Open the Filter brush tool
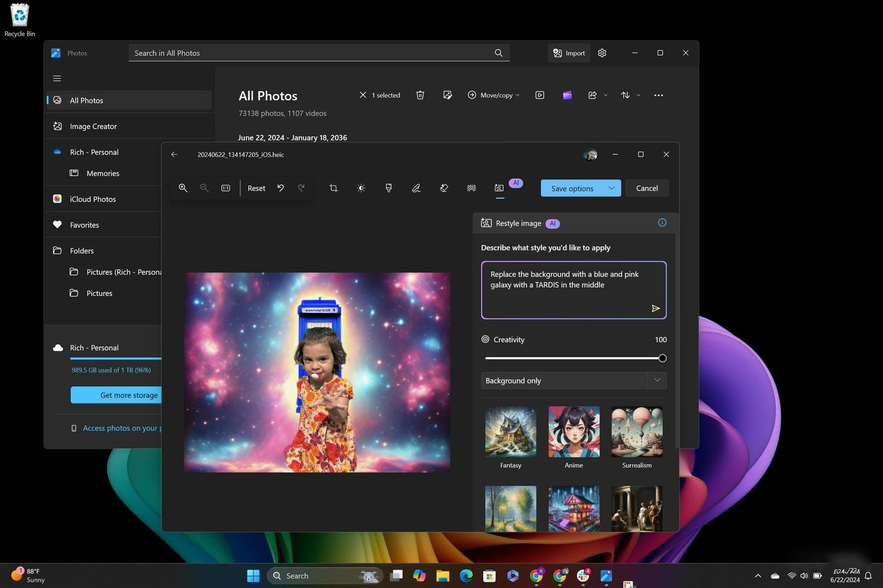This screenshot has width=883, height=588. tap(389, 188)
